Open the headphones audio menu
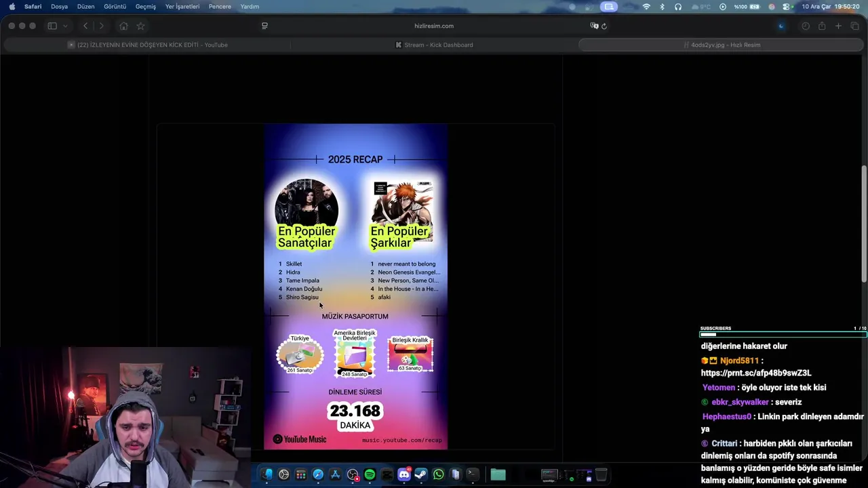Image resolution: width=868 pixels, height=488 pixels. (678, 7)
